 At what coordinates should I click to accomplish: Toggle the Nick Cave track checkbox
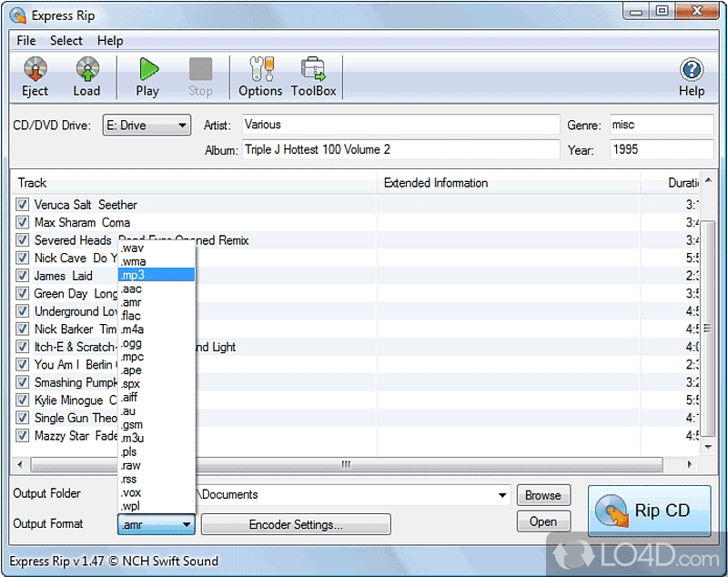click(22, 258)
